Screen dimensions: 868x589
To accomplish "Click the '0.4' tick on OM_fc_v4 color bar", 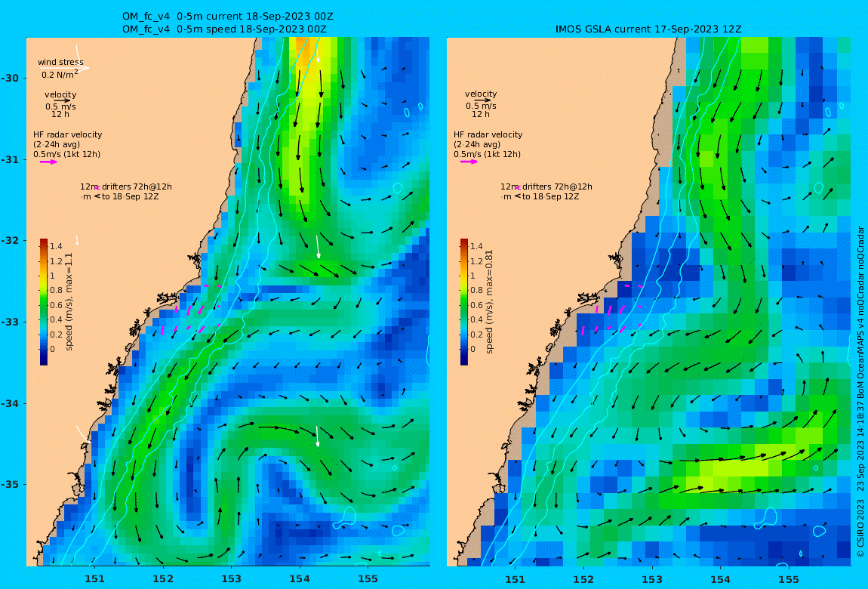I will pos(56,319).
